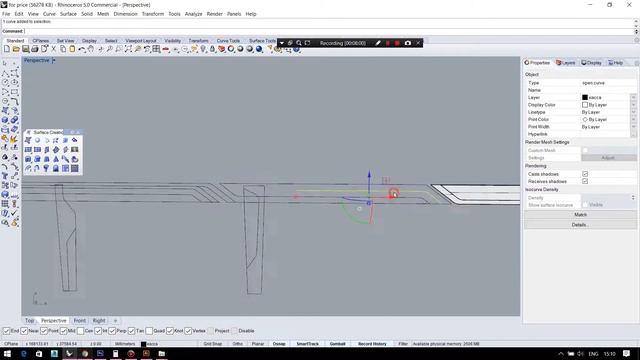The image size is (640, 360).
Task: Create a new file from the toolbar
Action: coord(7,49)
